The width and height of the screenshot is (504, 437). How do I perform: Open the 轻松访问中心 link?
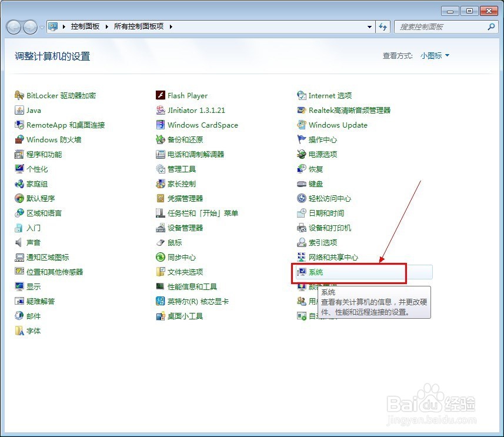330,198
